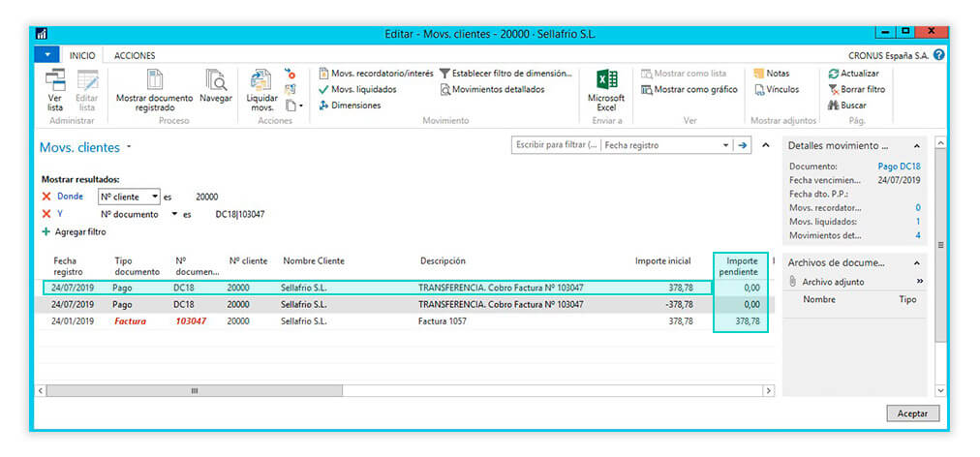Open the Movs. clientes title dropdown
Screen dimensions: 980x457
point(129,148)
